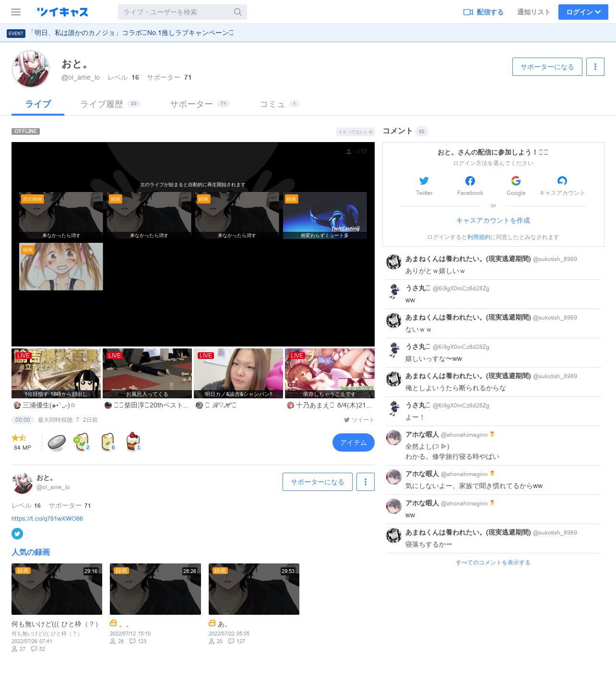Image resolution: width=616 pixels, height=693 pixels.
Task: Open the 28:26 popular recording thumbnail
Action: (155, 589)
